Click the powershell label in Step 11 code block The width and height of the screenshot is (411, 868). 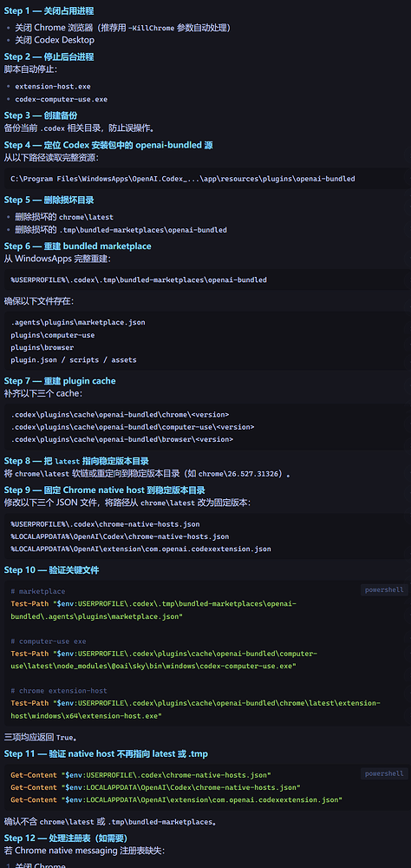click(385, 774)
